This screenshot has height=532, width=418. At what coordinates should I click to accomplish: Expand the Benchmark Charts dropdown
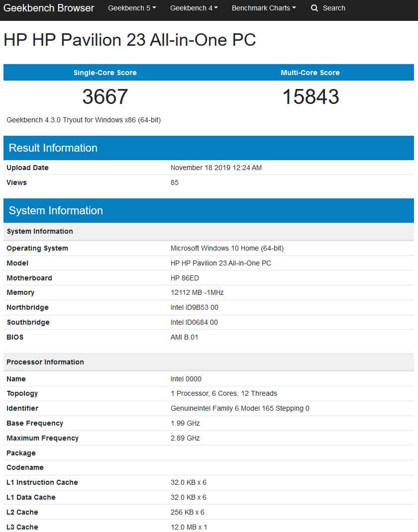coord(264,8)
